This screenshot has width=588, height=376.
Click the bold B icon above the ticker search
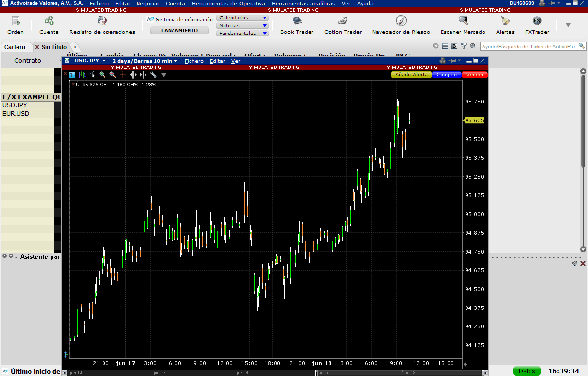click(454, 46)
